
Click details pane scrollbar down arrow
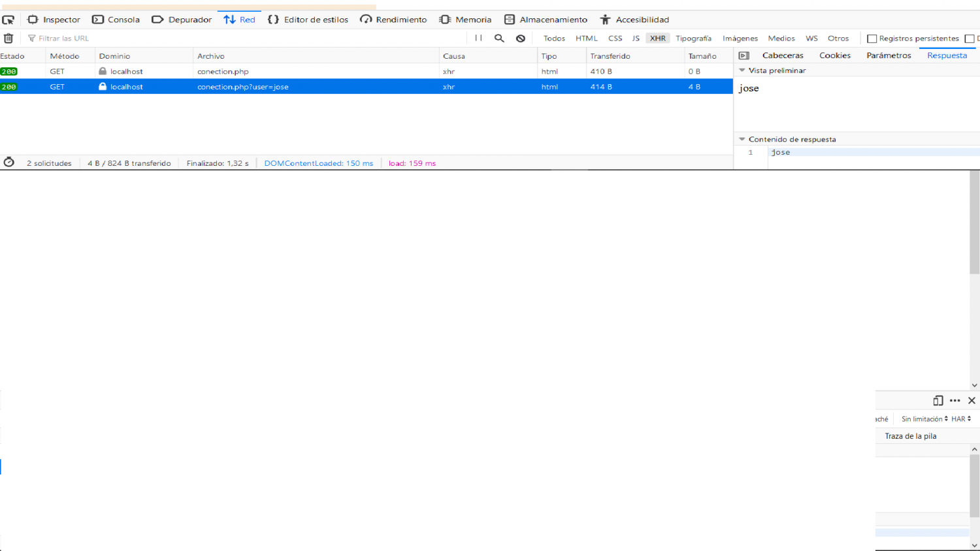[975, 385]
